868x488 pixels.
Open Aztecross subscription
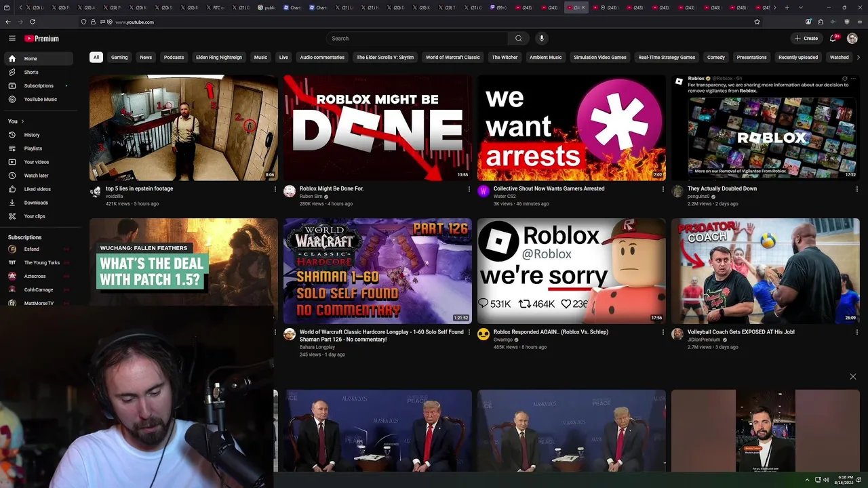(37, 276)
